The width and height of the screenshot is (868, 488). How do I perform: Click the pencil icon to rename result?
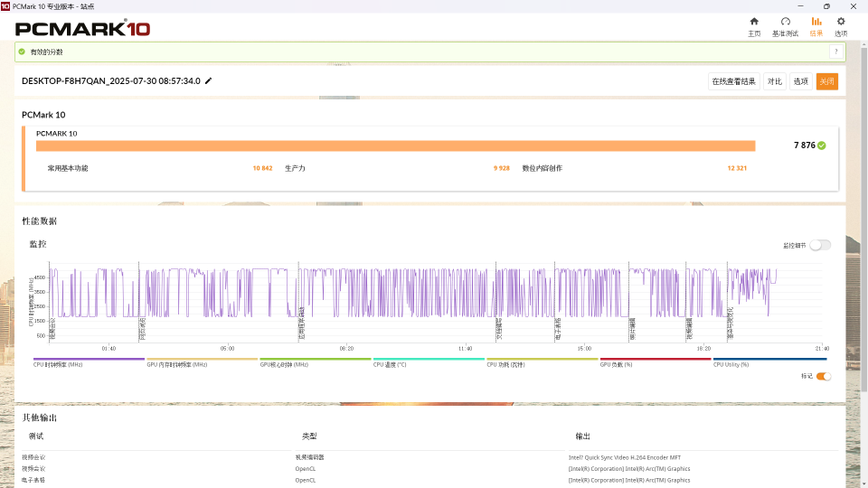pyautogui.click(x=209, y=80)
